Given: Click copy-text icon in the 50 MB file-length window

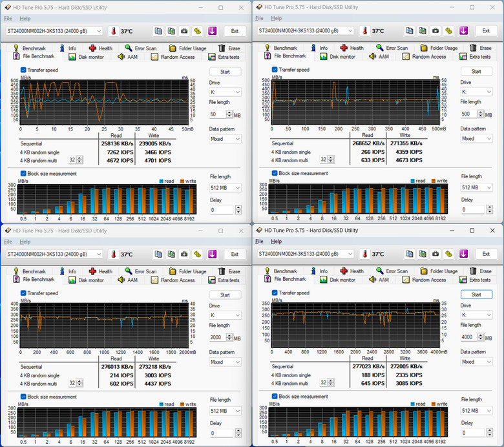Looking at the screenshot, I should coord(158,31).
